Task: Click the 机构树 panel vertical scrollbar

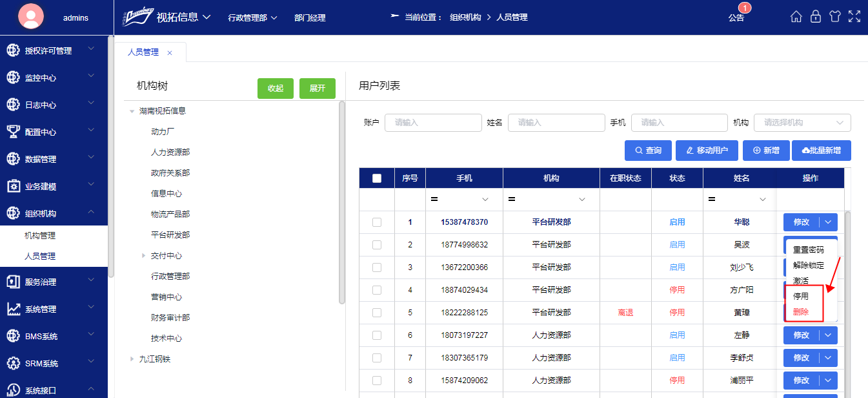Action: click(341, 204)
